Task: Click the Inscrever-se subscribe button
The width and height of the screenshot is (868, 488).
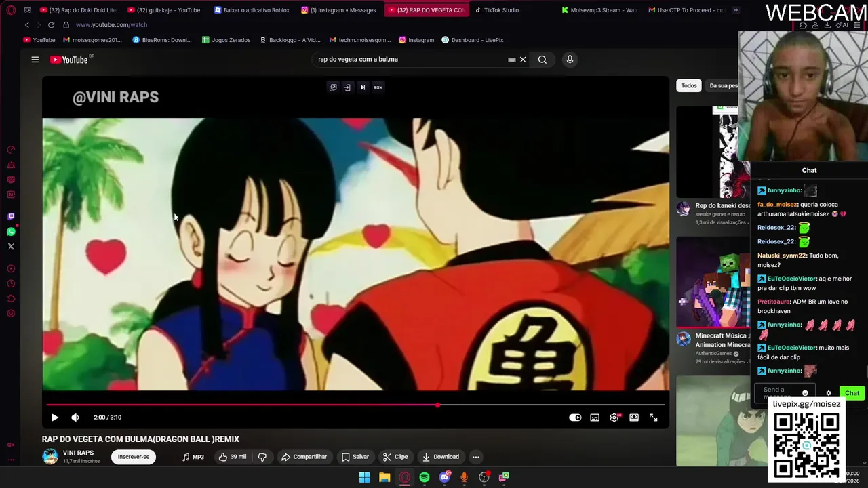Action: (134, 457)
